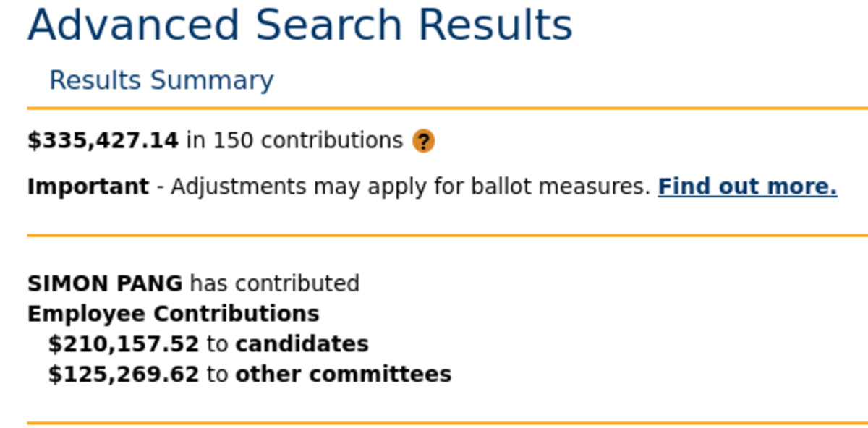Click the $210,157.52 amount
868x428 pixels.
123,344
